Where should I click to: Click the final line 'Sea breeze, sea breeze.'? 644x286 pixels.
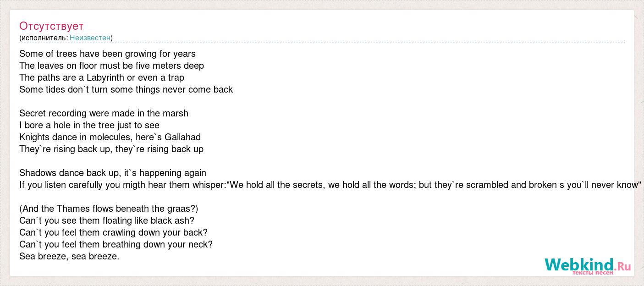(69, 256)
